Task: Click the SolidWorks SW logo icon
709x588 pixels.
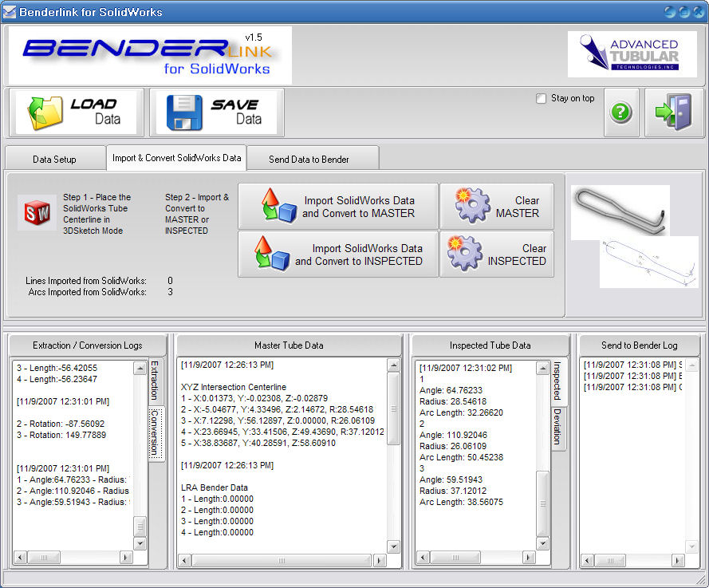Action: (x=37, y=213)
